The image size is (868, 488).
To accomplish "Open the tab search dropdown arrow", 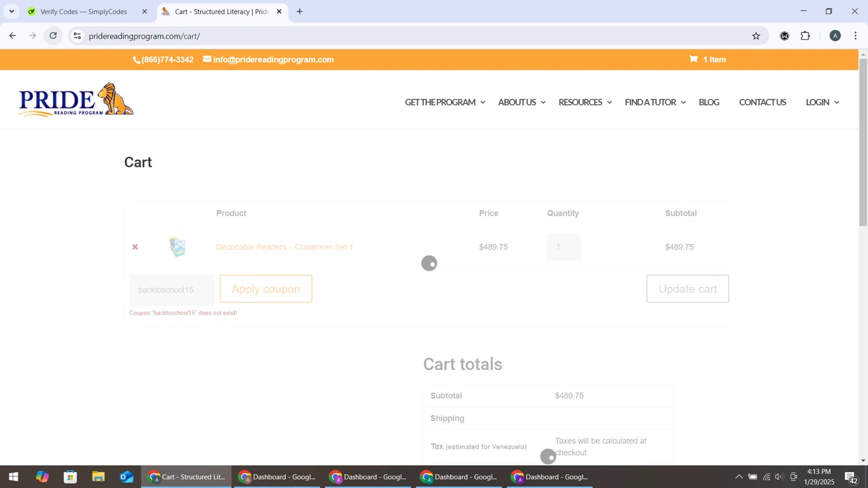I will click(12, 12).
